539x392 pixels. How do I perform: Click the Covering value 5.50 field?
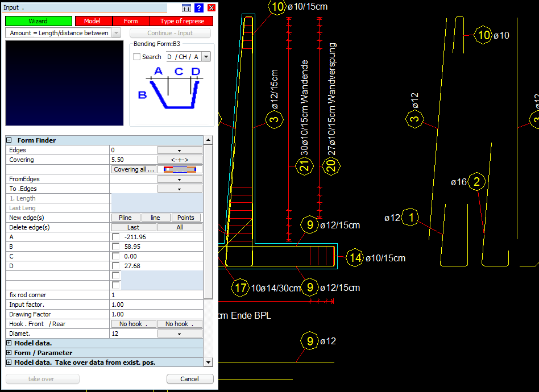(134, 160)
